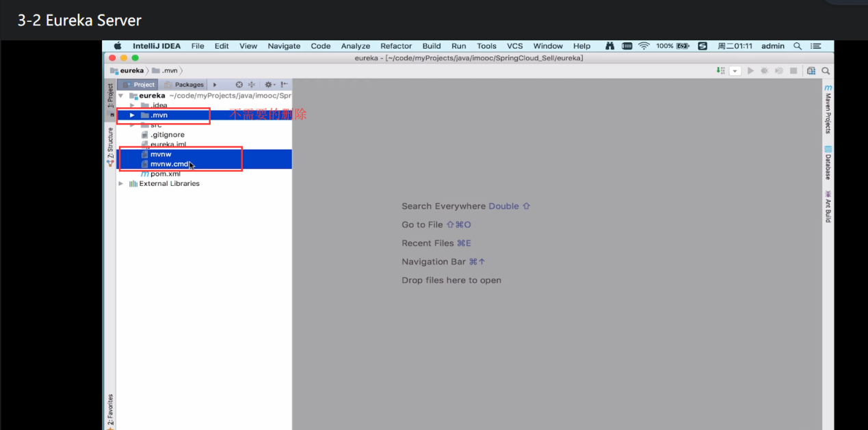Screen dimensions: 868x430
Task: Open the Maven Projects side panel
Action: [x=828, y=109]
